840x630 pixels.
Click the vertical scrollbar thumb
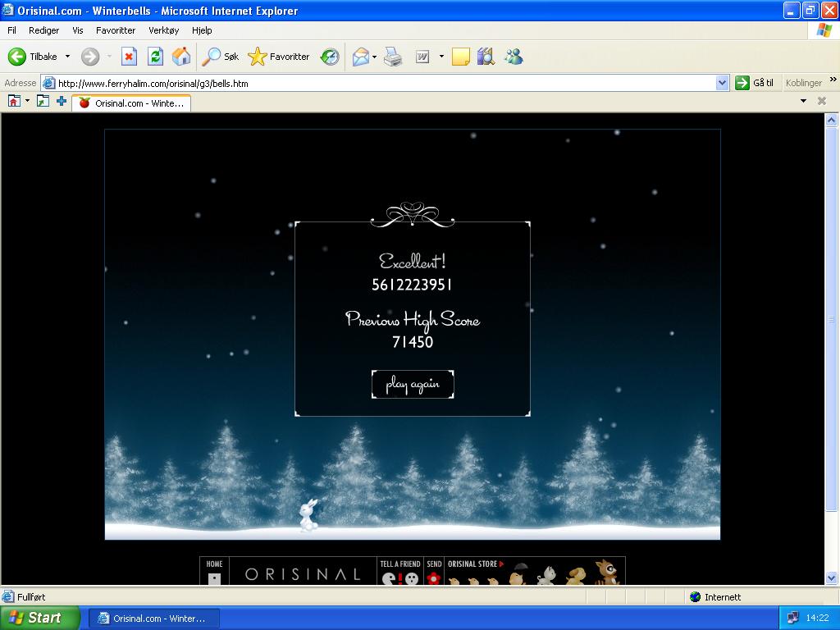[x=832, y=319]
